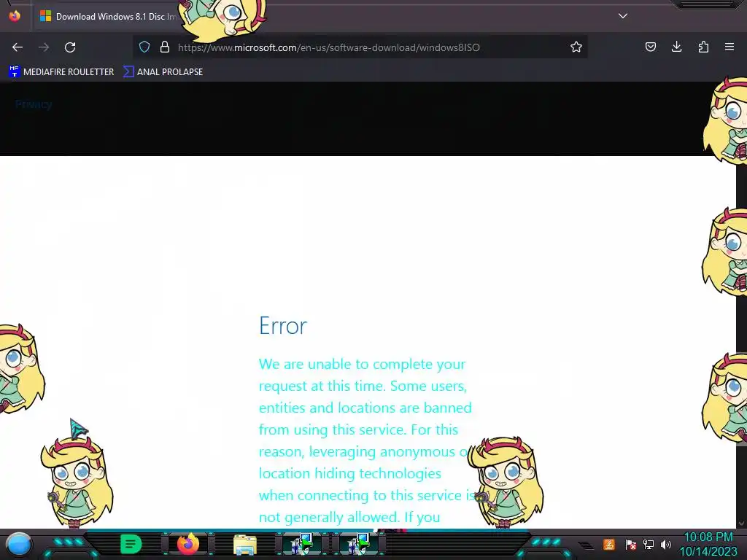
Task: Click the forward navigation arrow
Action: pos(44,47)
